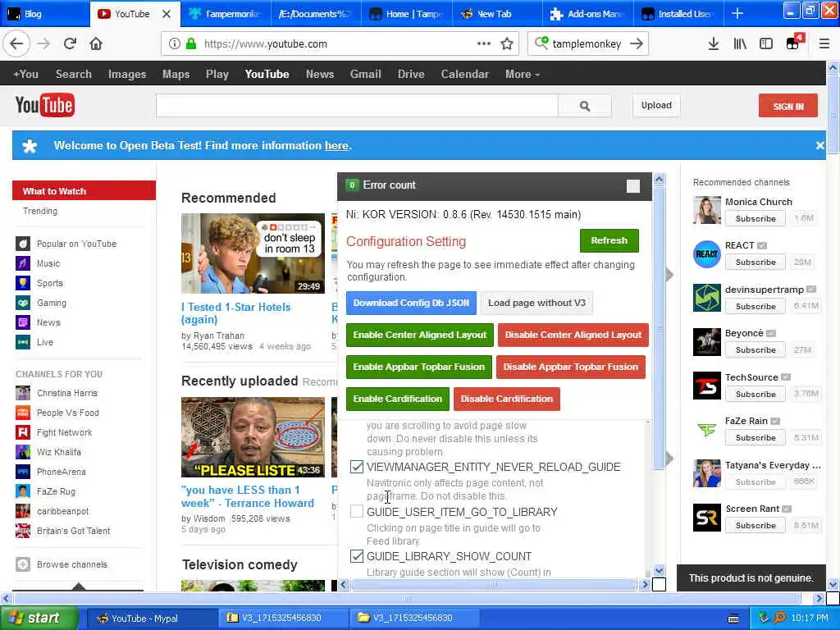Click the config panel vertical scrollbar thumb

660,326
